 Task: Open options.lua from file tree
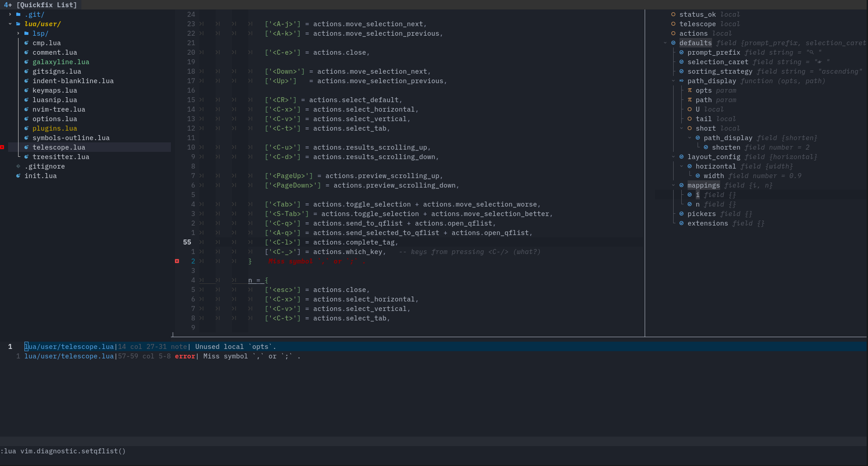[x=55, y=119]
